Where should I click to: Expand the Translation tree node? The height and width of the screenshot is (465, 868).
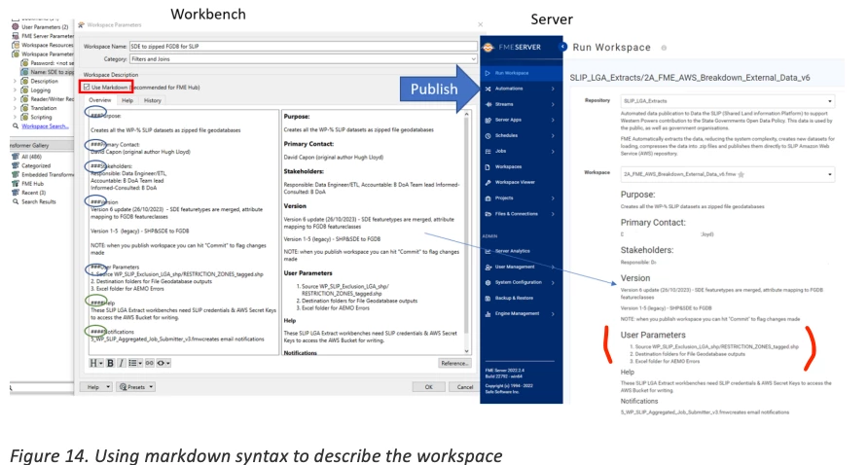click(x=15, y=108)
